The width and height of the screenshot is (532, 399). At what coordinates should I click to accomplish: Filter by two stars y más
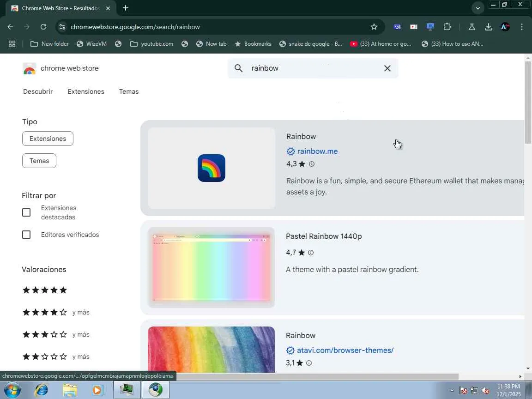coord(56,357)
